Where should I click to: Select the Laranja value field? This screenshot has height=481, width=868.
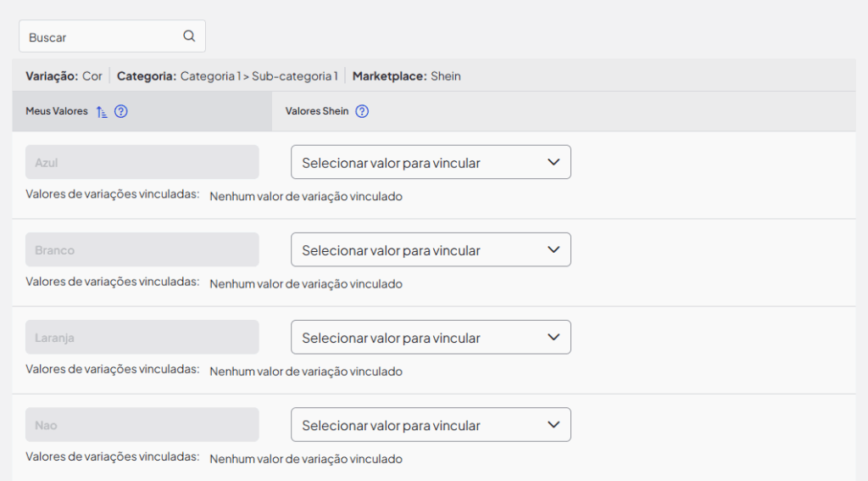tap(142, 337)
